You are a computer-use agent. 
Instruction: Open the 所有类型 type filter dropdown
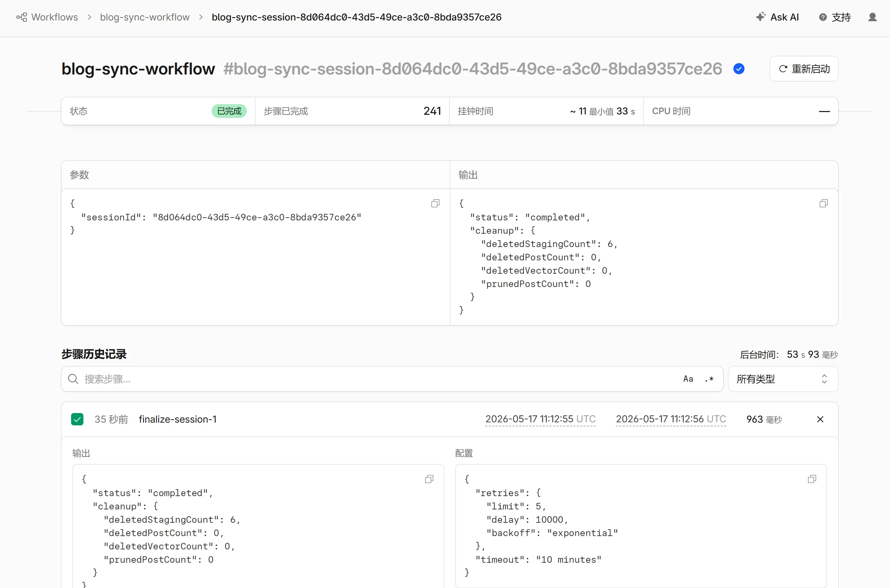(x=783, y=379)
